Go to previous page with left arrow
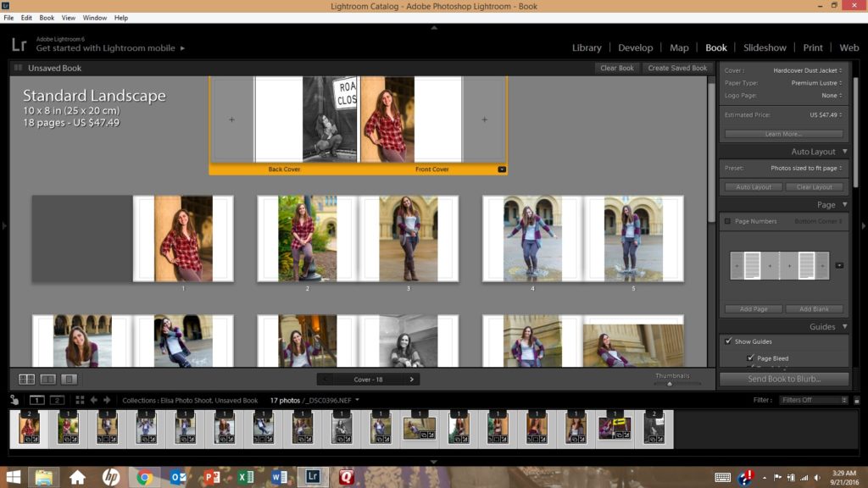 pos(325,380)
